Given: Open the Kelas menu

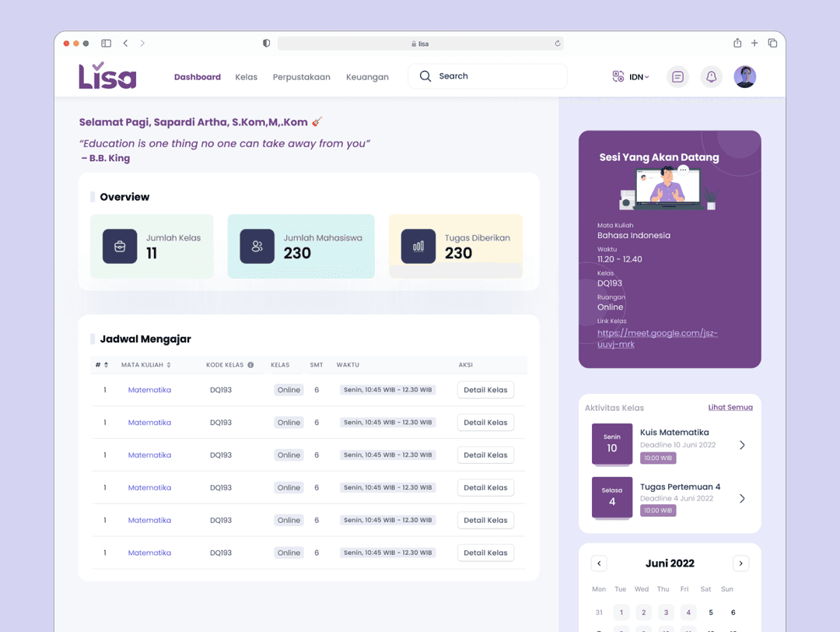Looking at the screenshot, I should click(247, 77).
